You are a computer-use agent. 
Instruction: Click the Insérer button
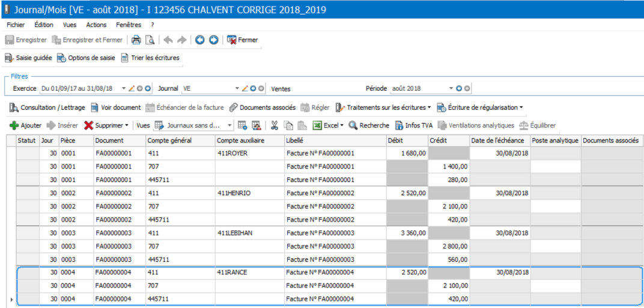62,125
